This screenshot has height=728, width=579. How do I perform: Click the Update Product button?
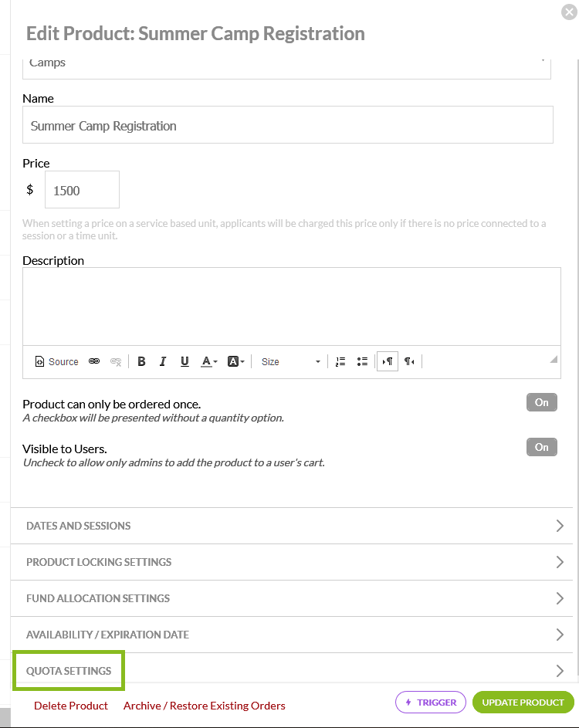[523, 703]
